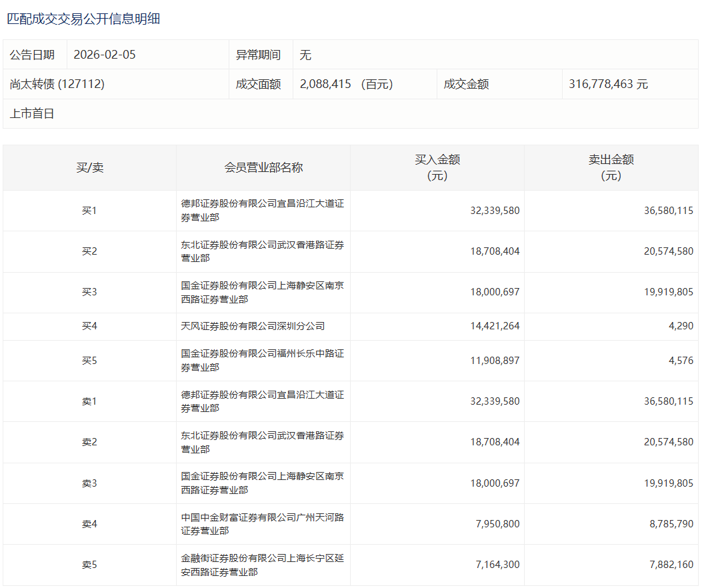Open 天风证券股份有限公司深圳分公司 entry
This screenshot has width=702, height=588.
pyautogui.click(x=253, y=327)
